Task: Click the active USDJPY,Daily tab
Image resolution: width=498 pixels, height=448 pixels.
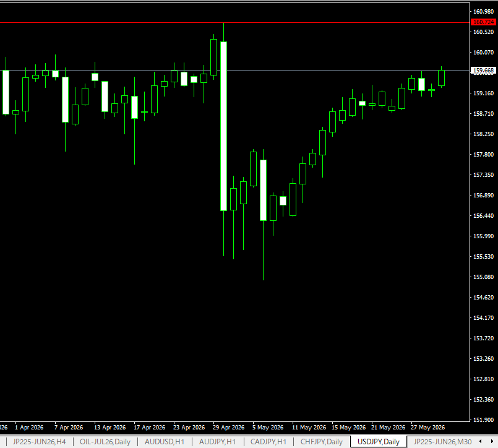Action: (378, 442)
